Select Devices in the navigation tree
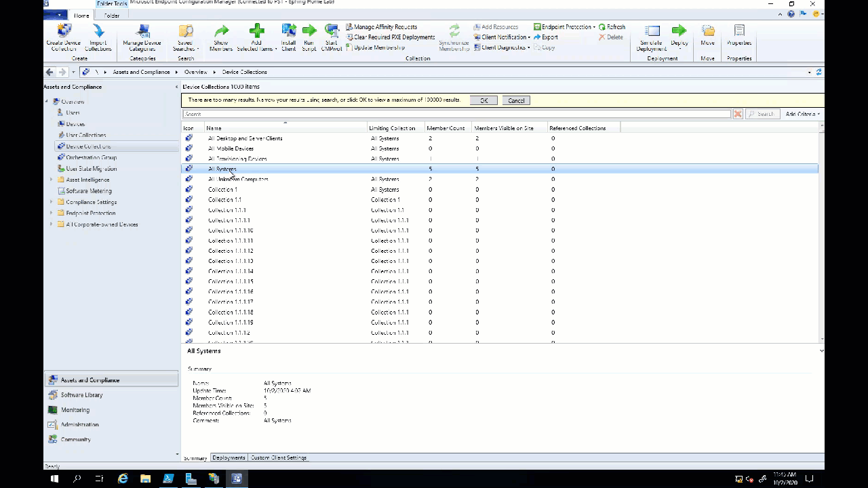The height and width of the screenshot is (488, 868). 75,124
